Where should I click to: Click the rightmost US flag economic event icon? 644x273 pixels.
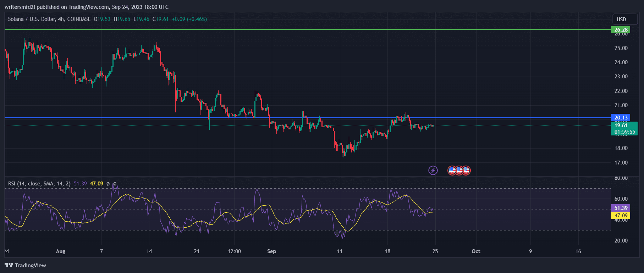click(466, 171)
